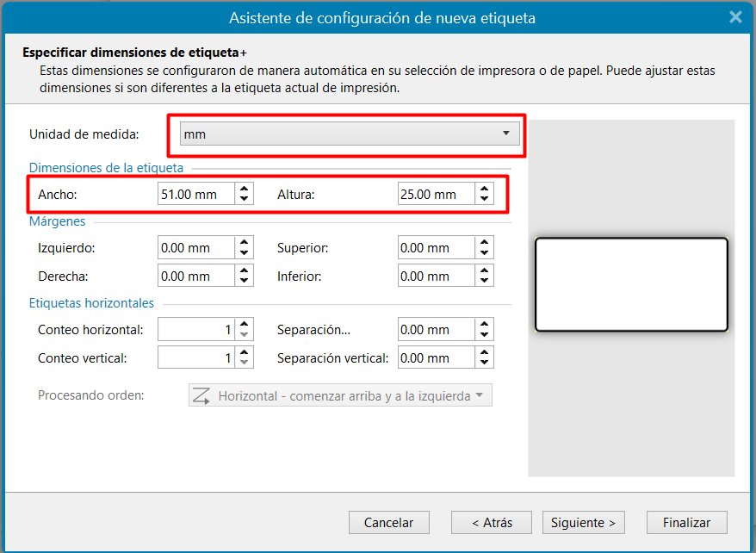Go back with the Atrás button

(491, 522)
